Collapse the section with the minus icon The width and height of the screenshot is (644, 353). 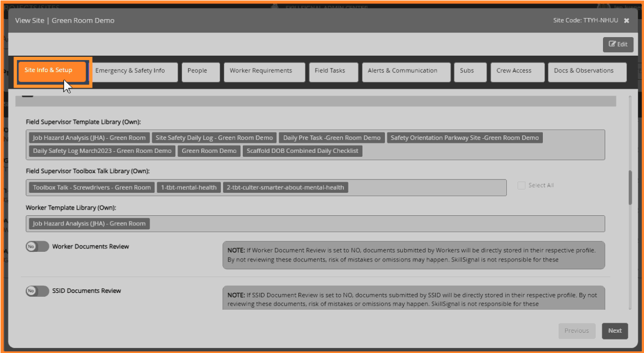(28, 96)
